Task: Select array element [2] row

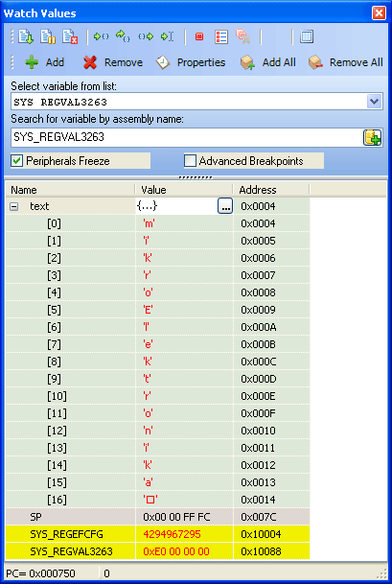Action: [157, 258]
